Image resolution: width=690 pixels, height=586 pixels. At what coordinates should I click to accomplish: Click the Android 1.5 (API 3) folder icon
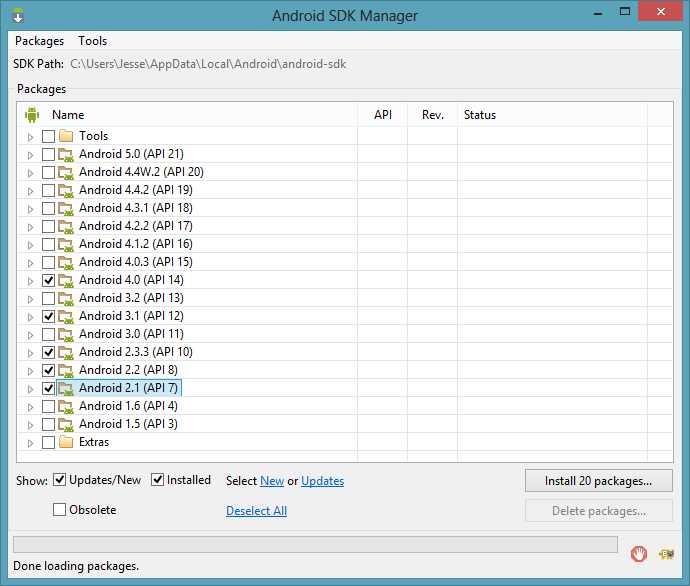click(67, 424)
